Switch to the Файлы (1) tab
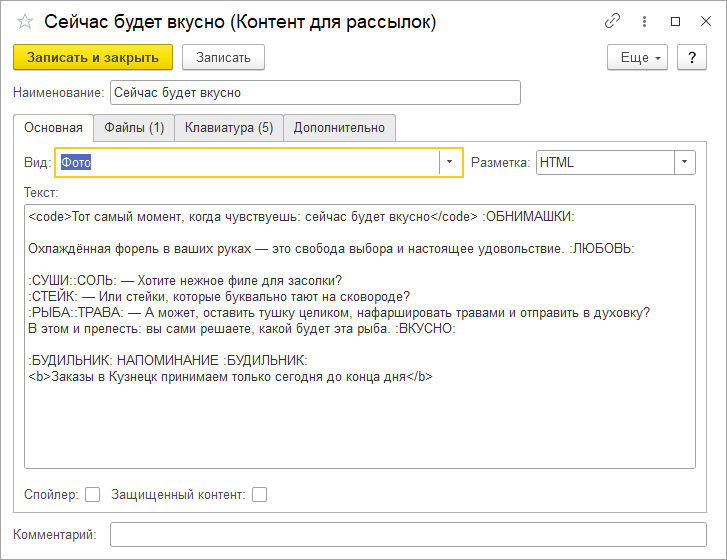Image resolution: width=727 pixels, height=560 pixels. pos(134,127)
